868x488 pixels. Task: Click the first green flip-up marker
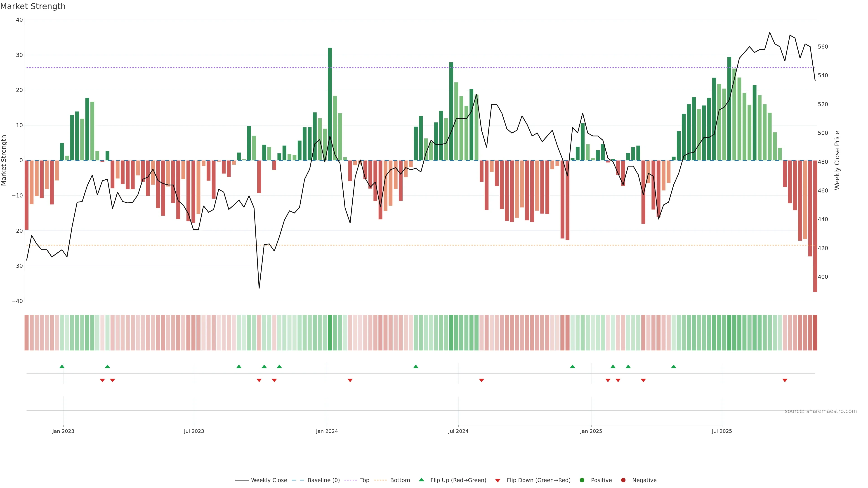pyautogui.click(x=62, y=366)
